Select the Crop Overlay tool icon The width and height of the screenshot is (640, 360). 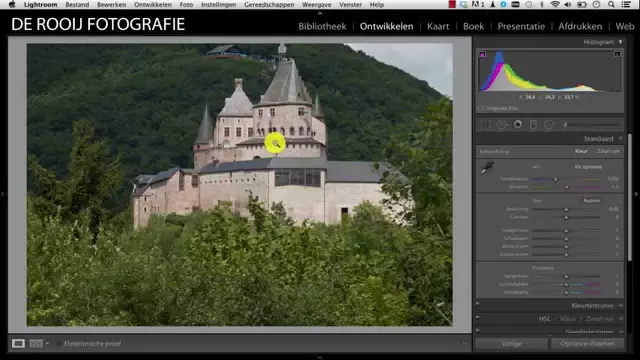(x=485, y=125)
